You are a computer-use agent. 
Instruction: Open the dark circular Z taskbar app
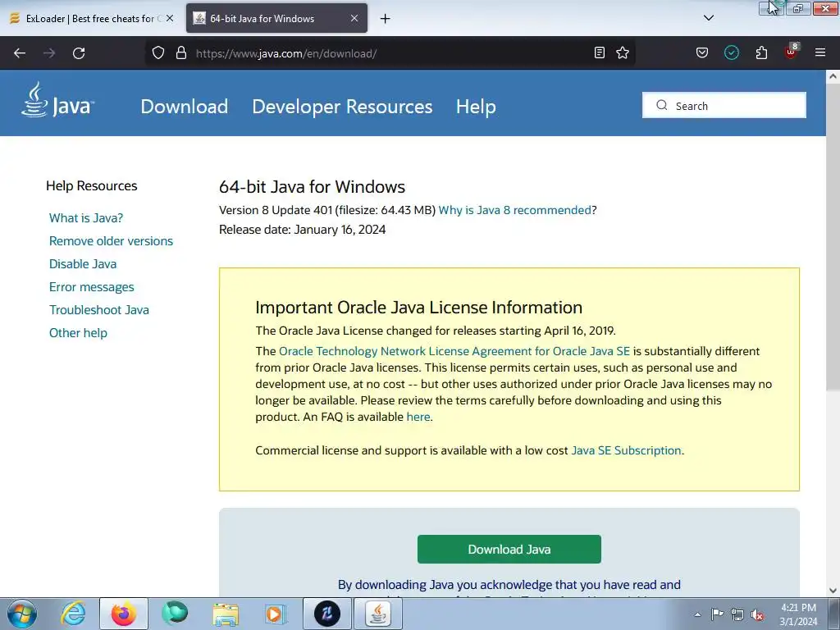click(326, 614)
